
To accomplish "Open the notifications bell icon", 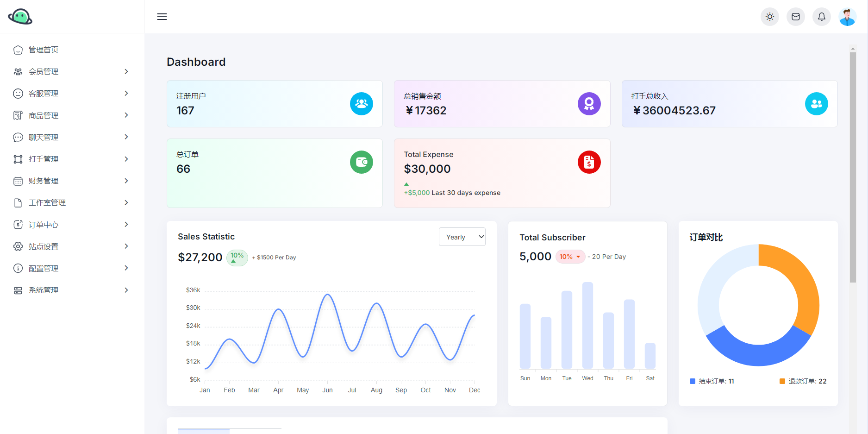I will (x=821, y=17).
